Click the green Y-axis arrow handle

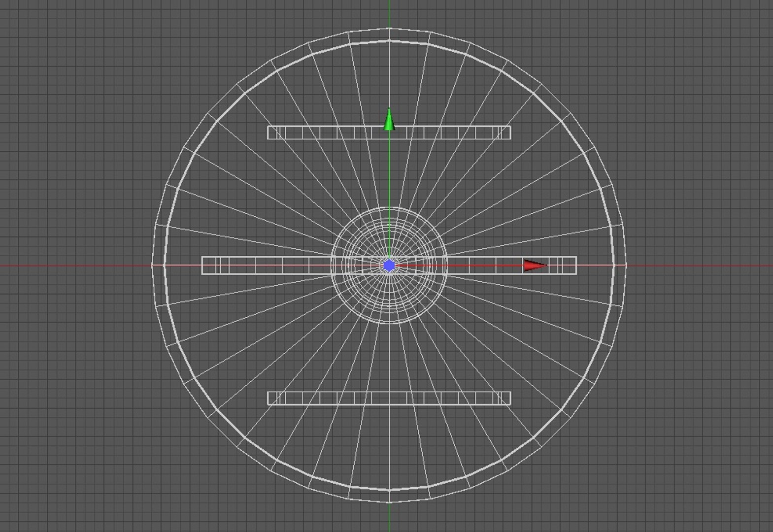click(x=389, y=120)
